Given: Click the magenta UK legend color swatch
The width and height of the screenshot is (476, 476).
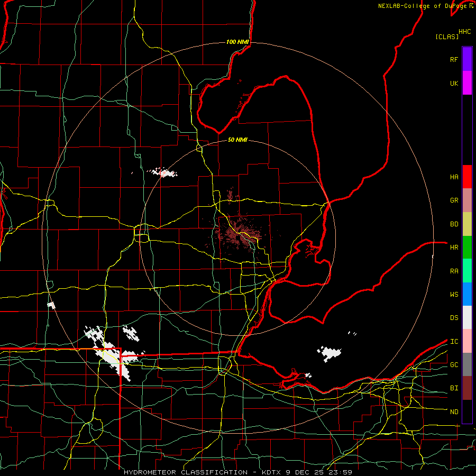Looking at the screenshot, I should 467,83.
